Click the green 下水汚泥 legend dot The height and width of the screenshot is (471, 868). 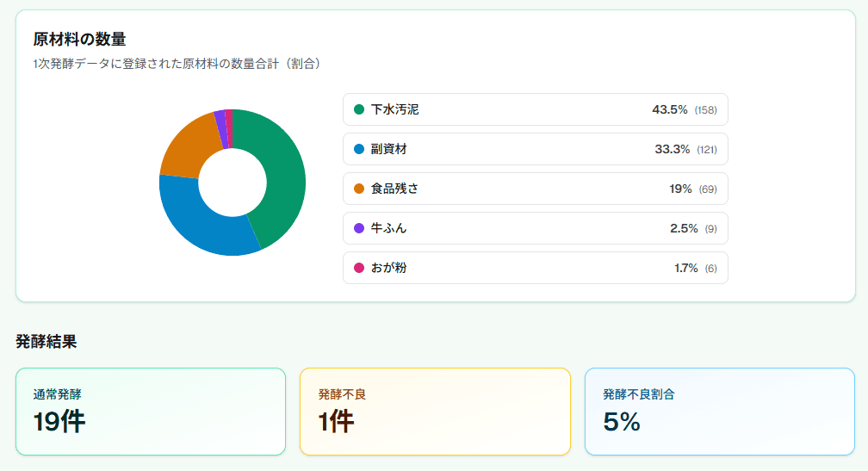(x=359, y=109)
